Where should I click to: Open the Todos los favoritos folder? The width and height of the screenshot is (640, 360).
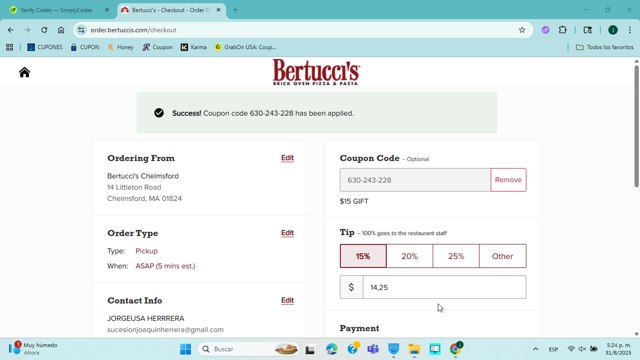tap(605, 47)
